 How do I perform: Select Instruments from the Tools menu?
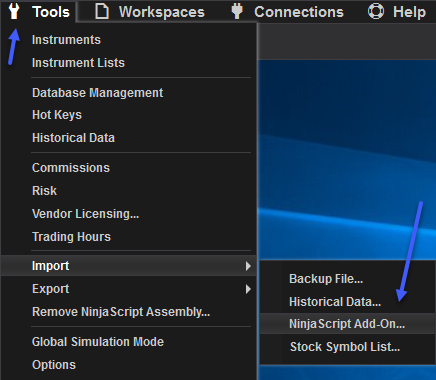(66, 40)
